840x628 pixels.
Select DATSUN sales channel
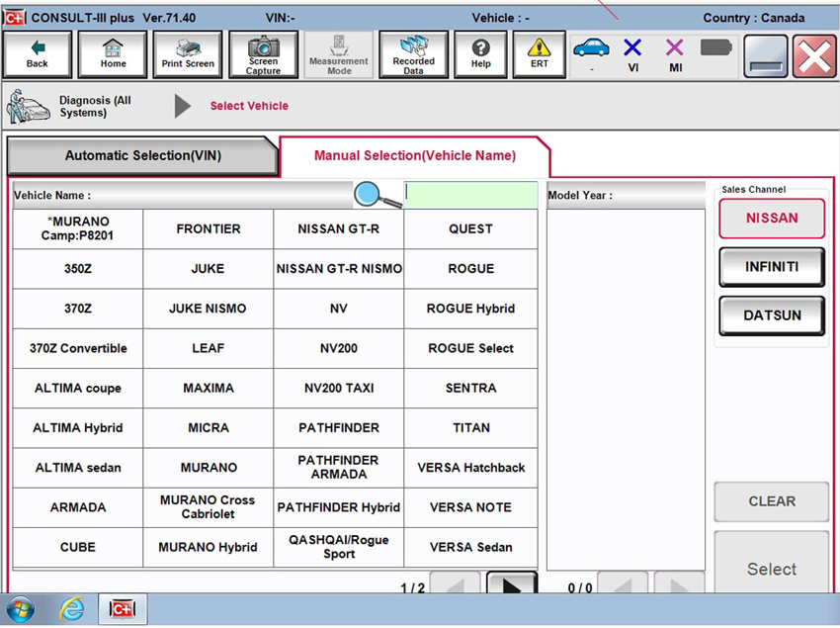pos(772,315)
